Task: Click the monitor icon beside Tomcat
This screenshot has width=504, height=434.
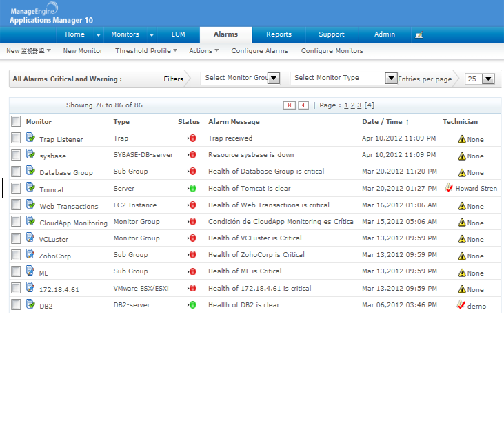Action: (x=30, y=187)
